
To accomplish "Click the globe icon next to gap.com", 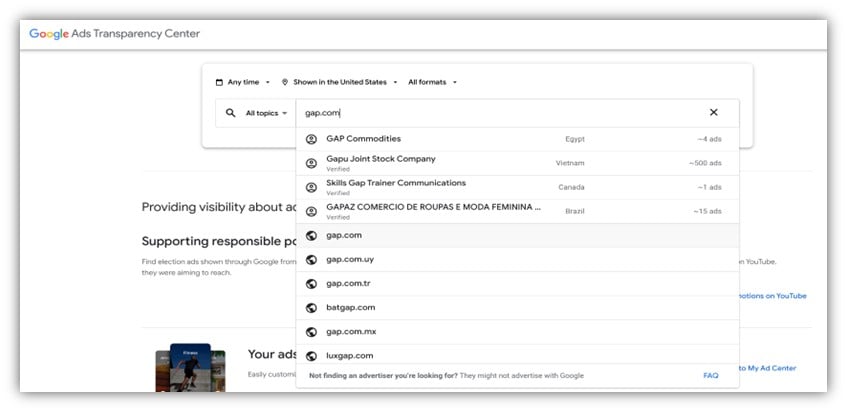I will tap(311, 236).
